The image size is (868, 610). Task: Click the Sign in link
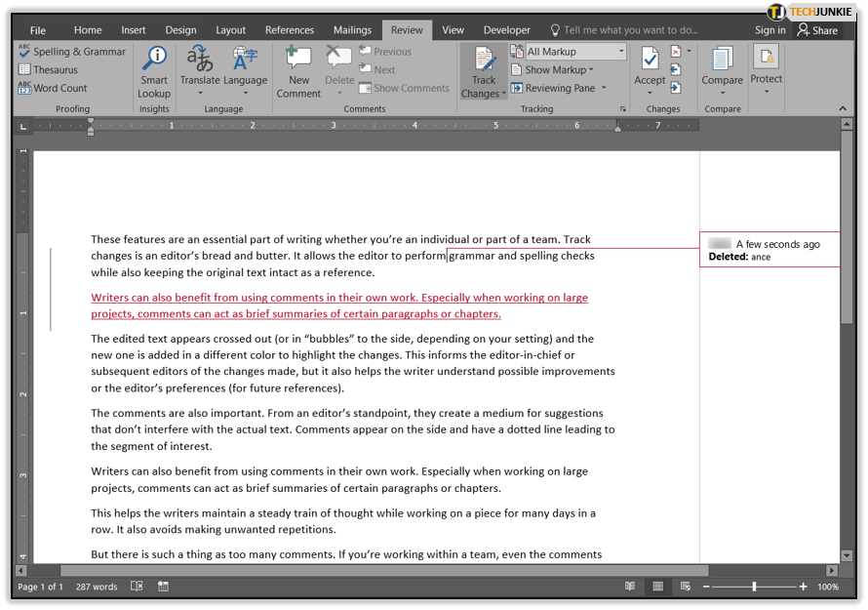pyautogui.click(x=770, y=30)
